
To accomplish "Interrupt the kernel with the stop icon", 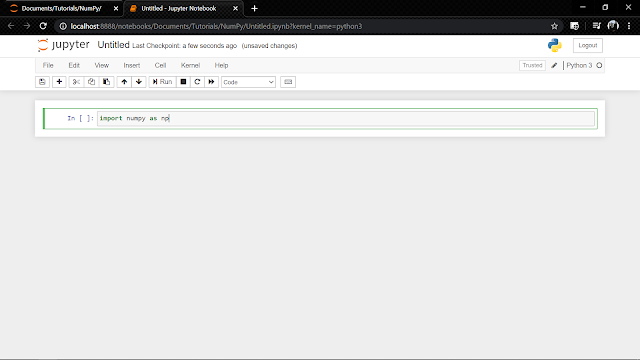I will point(183,82).
